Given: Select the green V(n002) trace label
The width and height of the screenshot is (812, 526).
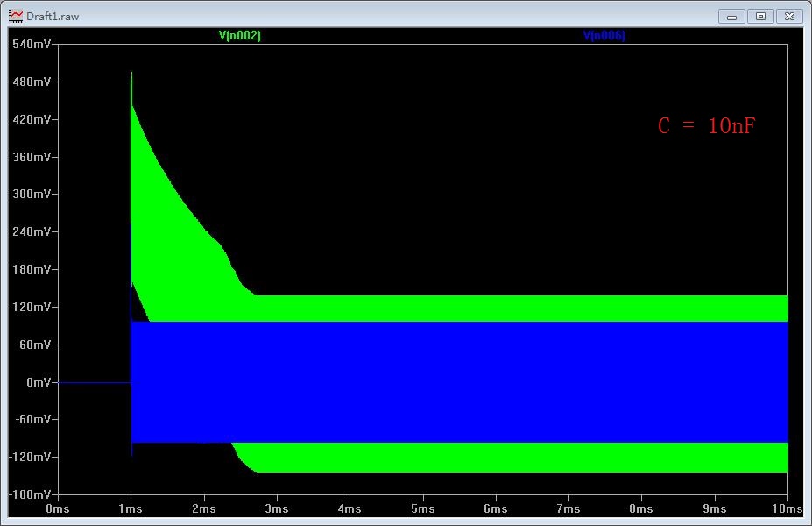Looking at the screenshot, I should (x=240, y=36).
